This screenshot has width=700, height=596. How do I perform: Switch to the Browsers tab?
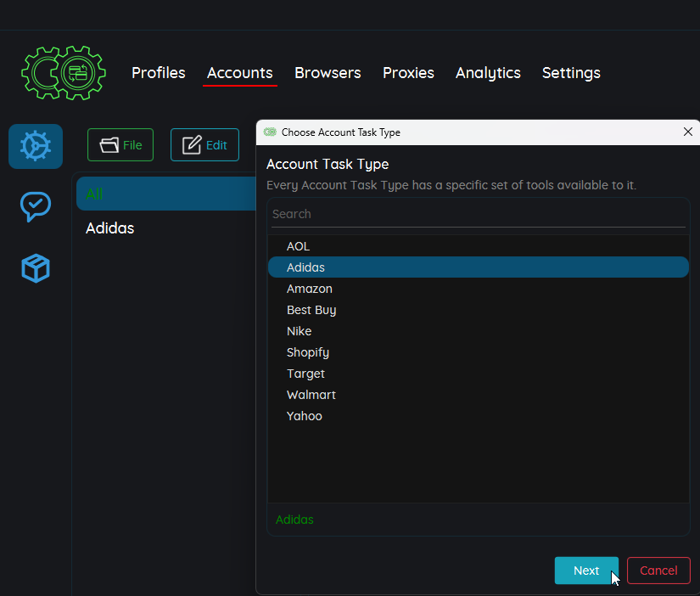pos(328,73)
